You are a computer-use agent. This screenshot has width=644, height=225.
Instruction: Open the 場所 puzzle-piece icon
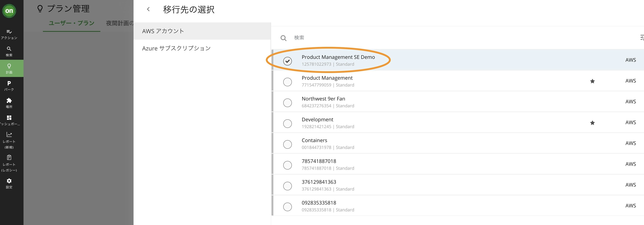click(9, 103)
